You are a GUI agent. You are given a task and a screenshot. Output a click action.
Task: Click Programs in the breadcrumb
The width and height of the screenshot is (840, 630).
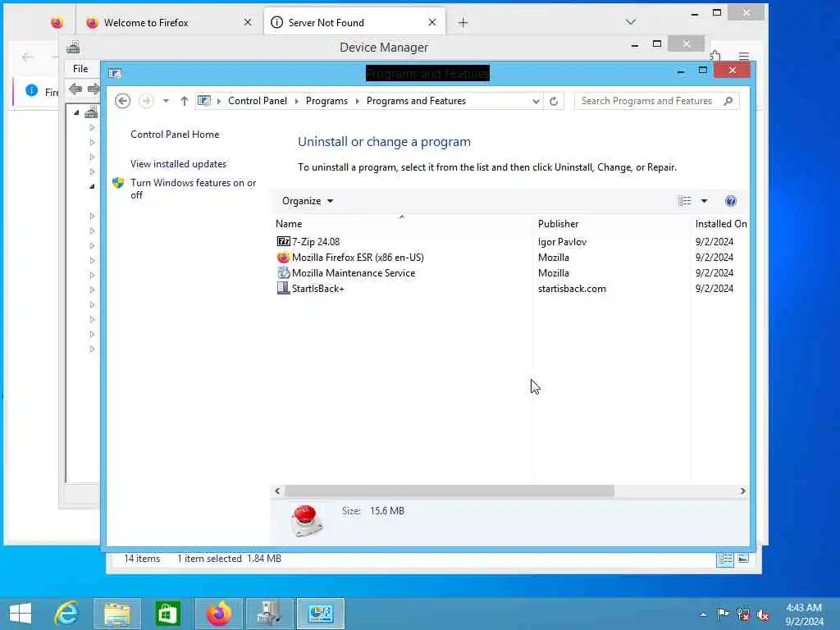coord(326,101)
